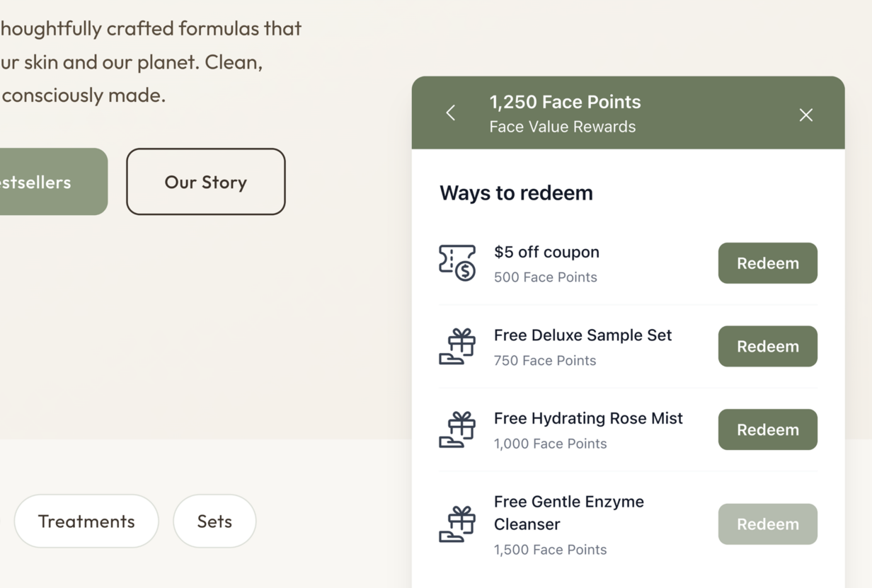872x588 pixels.
Task: Select the Sets category pill
Action: point(214,521)
